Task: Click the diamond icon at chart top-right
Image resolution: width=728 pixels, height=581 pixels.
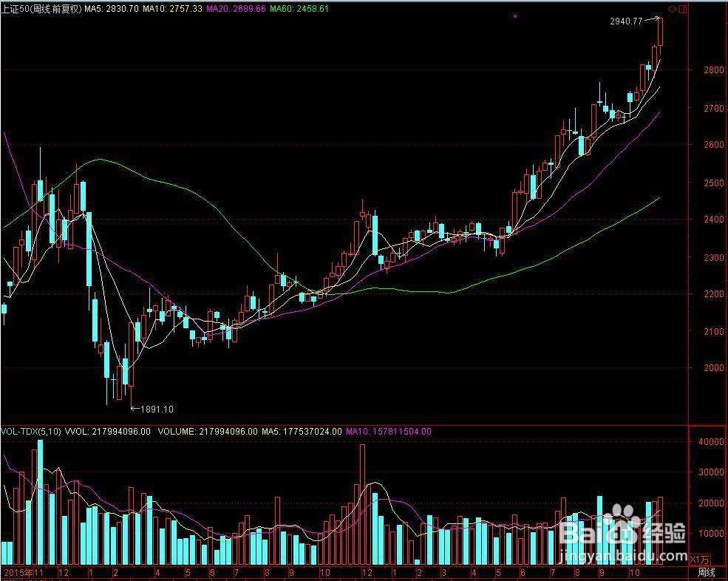Action: (x=672, y=9)
